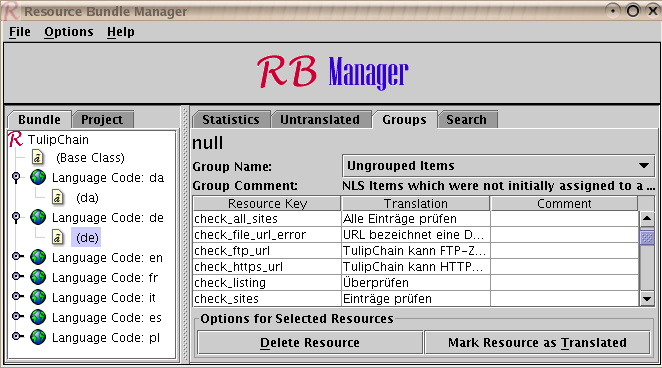Collapse the Language Code: de node
662x368 pixels.
click(x=16, y=217)
